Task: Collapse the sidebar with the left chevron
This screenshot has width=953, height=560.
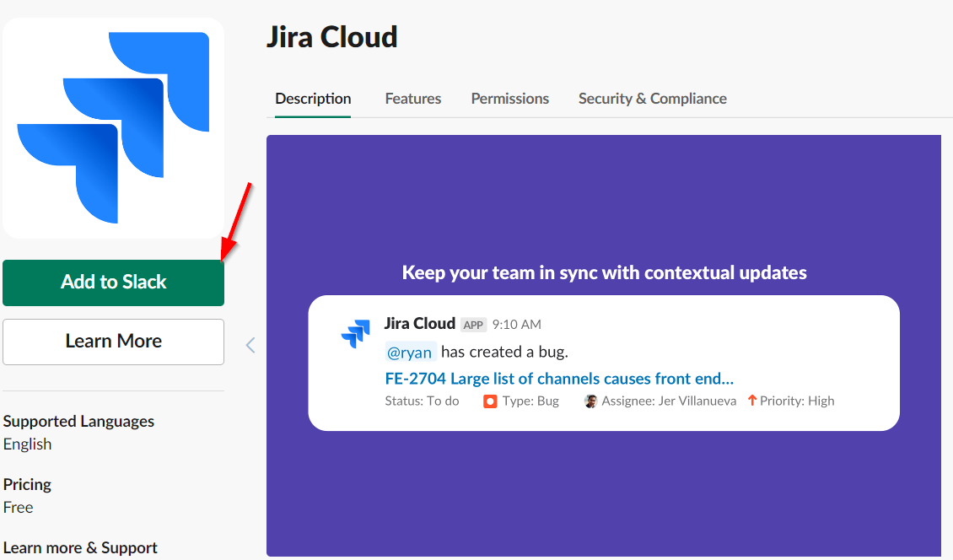Action: click(250, 345)
